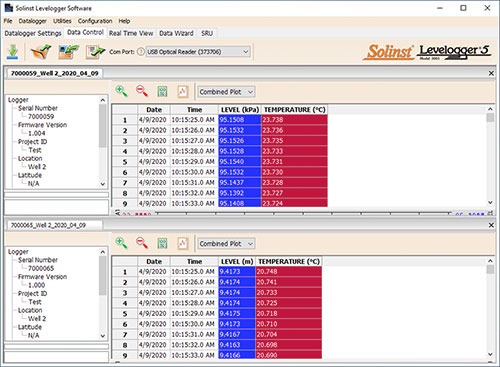Click the level cell 95.1437
The height and width of the screenshot is (367, 500).
click(x=240, y=183)
